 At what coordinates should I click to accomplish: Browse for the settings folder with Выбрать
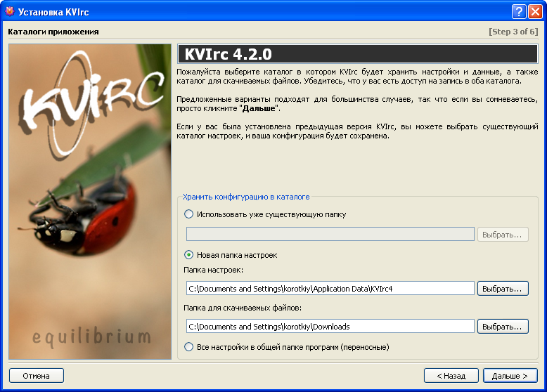click(x=503, y=288)
